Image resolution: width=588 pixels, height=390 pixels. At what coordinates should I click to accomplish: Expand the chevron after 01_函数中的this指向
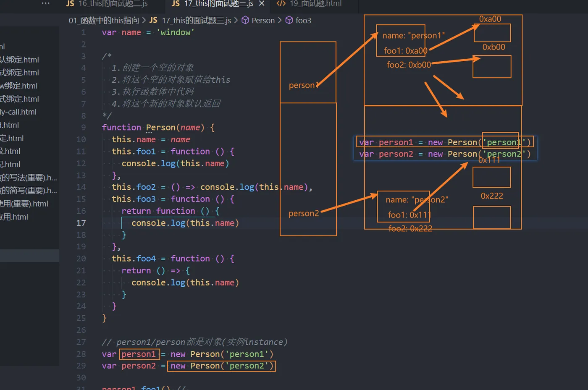coord(144,20)
